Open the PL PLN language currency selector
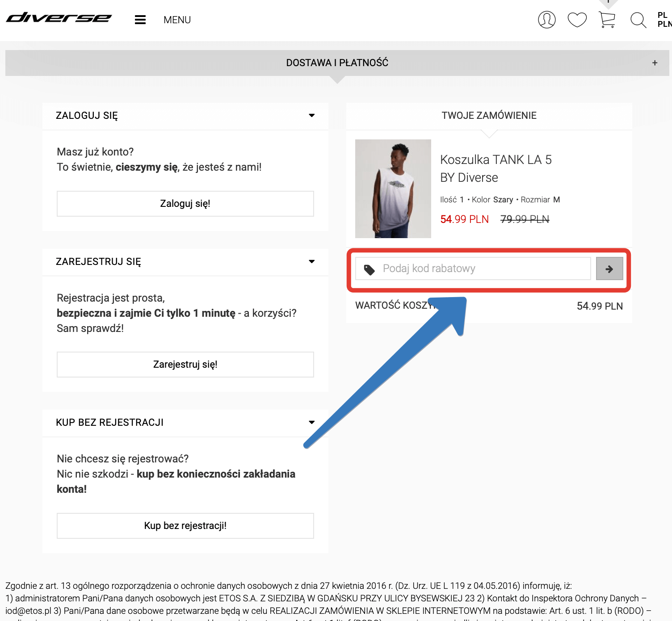 tap(664, 20)
